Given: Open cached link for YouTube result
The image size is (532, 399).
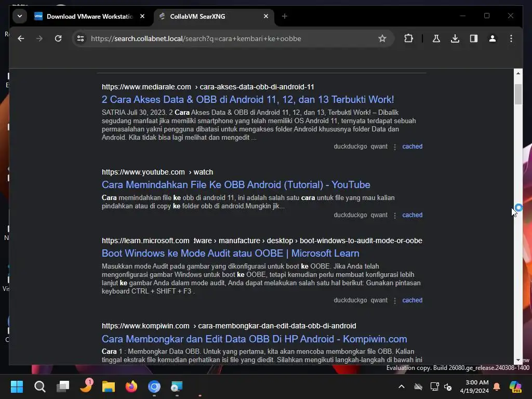Looking at the screenshot, I should pyautogui.click(x=412, y=215).
